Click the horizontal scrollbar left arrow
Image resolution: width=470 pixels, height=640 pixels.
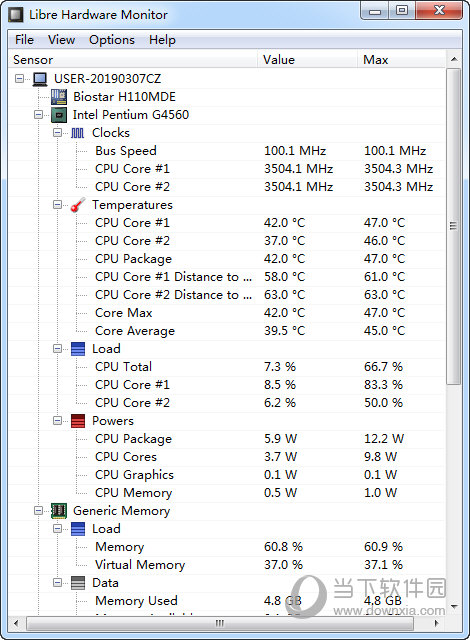pos(16,623)
